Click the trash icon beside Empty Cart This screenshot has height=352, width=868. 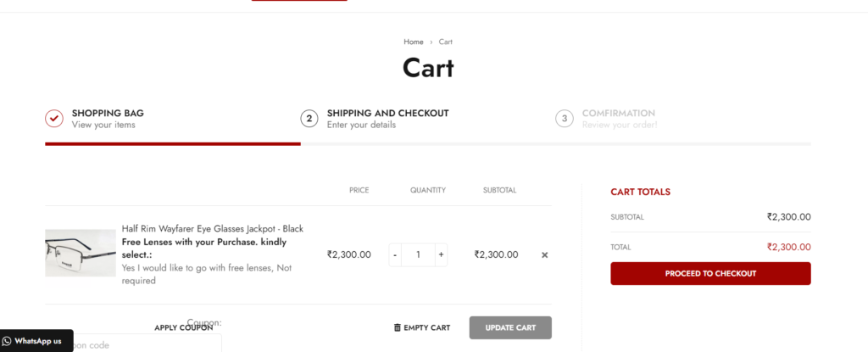[398, 327]
